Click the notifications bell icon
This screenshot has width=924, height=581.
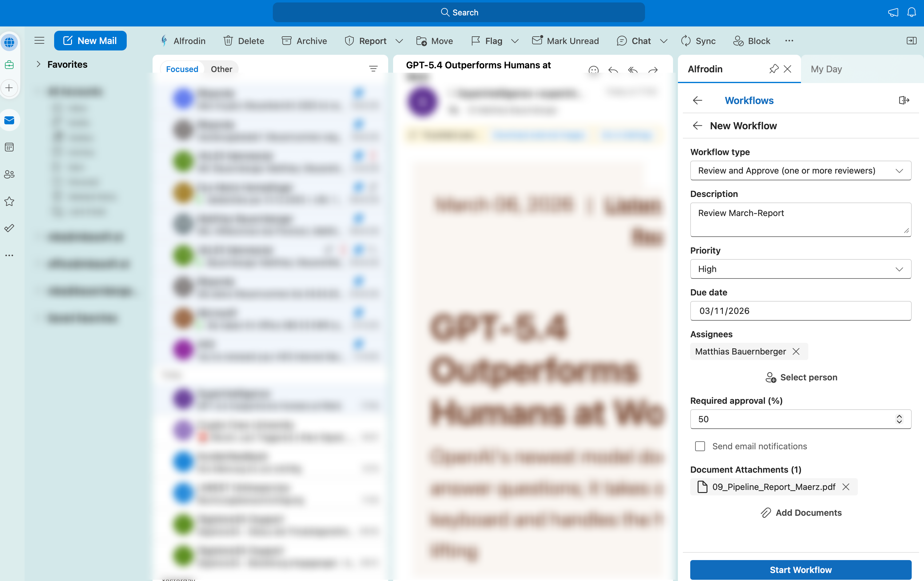pyautogui.click(x=912, y=12)
